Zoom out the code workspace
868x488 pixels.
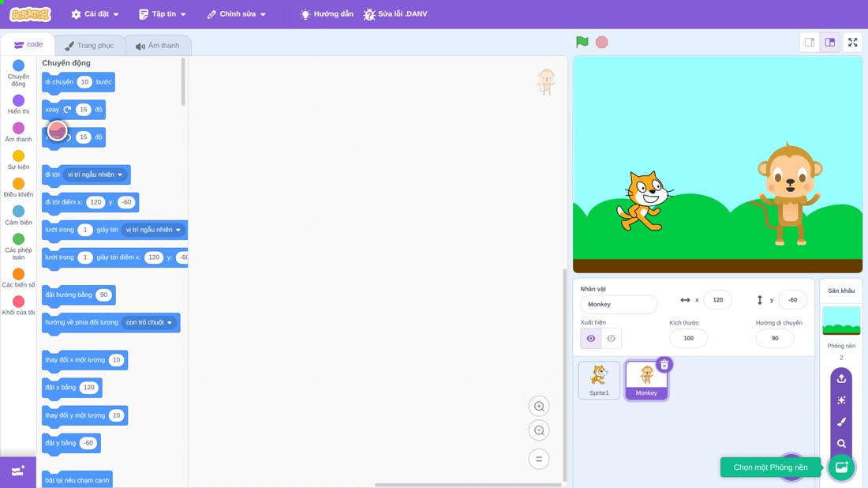[x=539, y=430]
